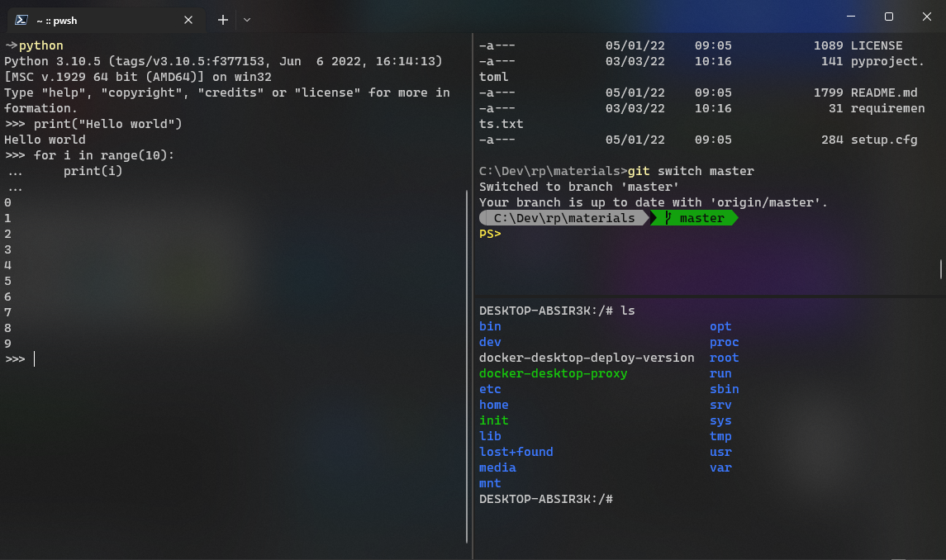Viewport: 946px width, 560px height.
Task: Click the blinking cursor in the Python pane
Action: tap(33, 358)
